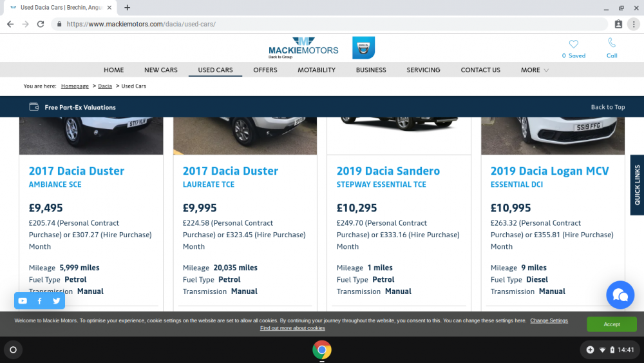Open the YouTube social icon

[x=23, y=301]
